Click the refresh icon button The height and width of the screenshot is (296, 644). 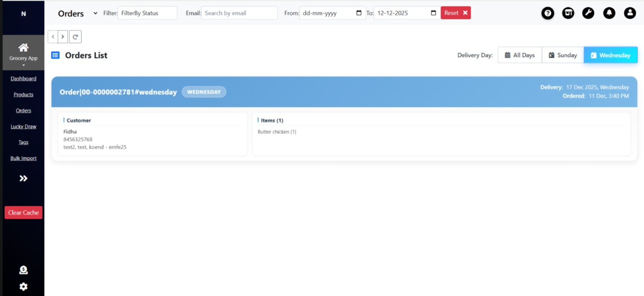pyautogui.click(x=75, y=37)
